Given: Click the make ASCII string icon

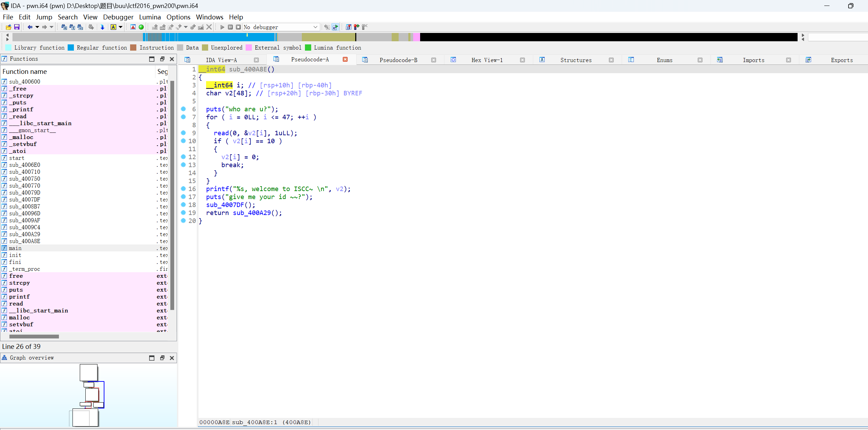Looking at the screenshot, I should [x=171, y=27].
